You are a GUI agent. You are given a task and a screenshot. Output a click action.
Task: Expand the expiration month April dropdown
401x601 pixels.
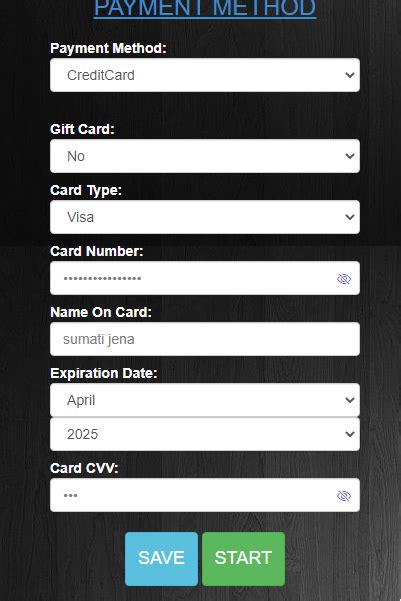pos(205,400)
